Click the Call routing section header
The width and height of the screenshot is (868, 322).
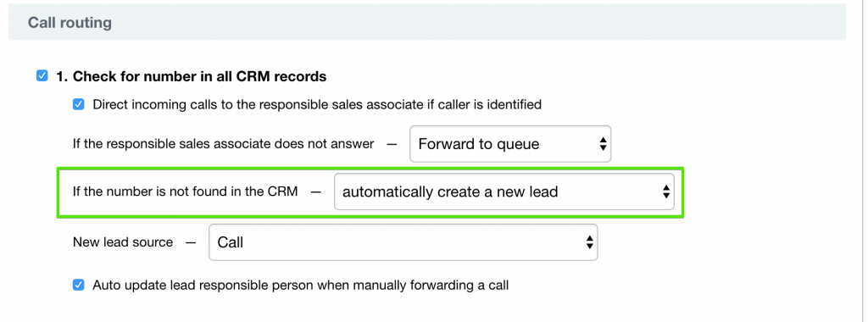pos(70,23)
